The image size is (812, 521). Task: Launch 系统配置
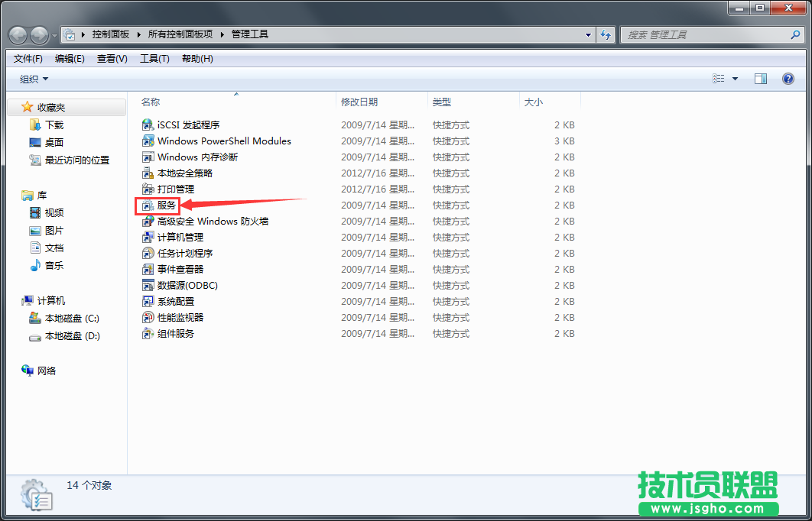(169, 301)
